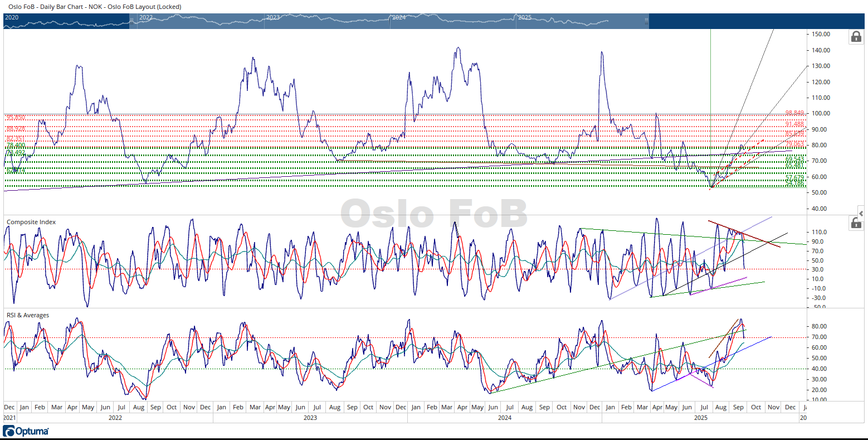
Task: Click the 2022 year label on the bottom date axis
Action: click(x=115, y=417)
